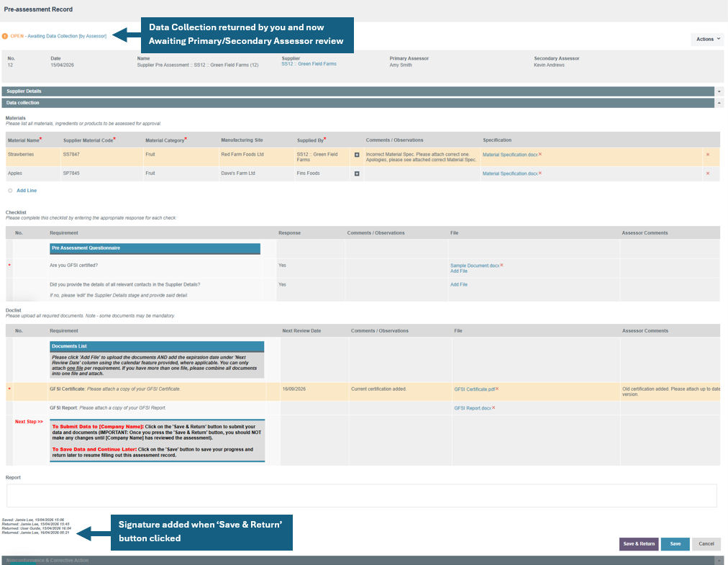Image resolution: width=728 pixels, height=565 pixels.
Task: Click the Save button
Action: coord(675,544)
